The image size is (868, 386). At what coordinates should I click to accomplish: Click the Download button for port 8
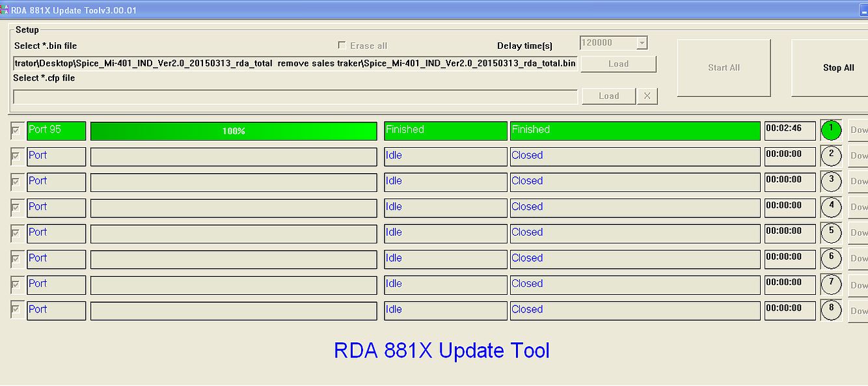[x=859, y=310]
